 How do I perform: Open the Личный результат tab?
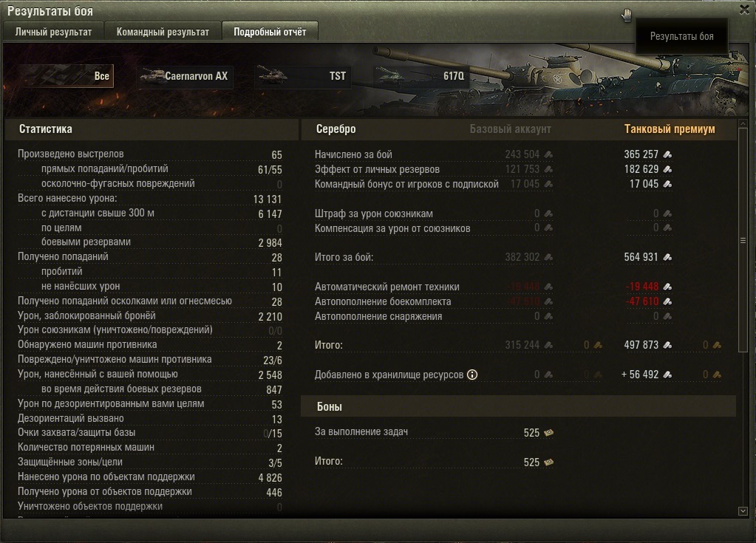[x=53, y=32]
